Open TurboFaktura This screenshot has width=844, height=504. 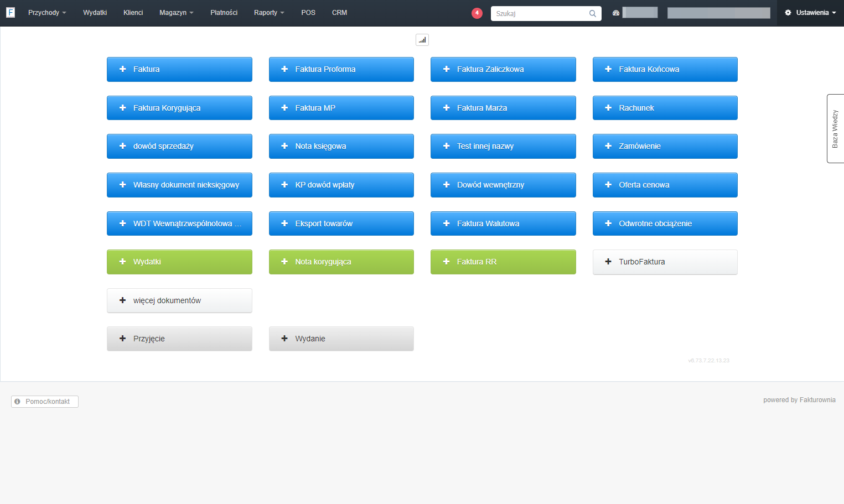tap(665, 262)
